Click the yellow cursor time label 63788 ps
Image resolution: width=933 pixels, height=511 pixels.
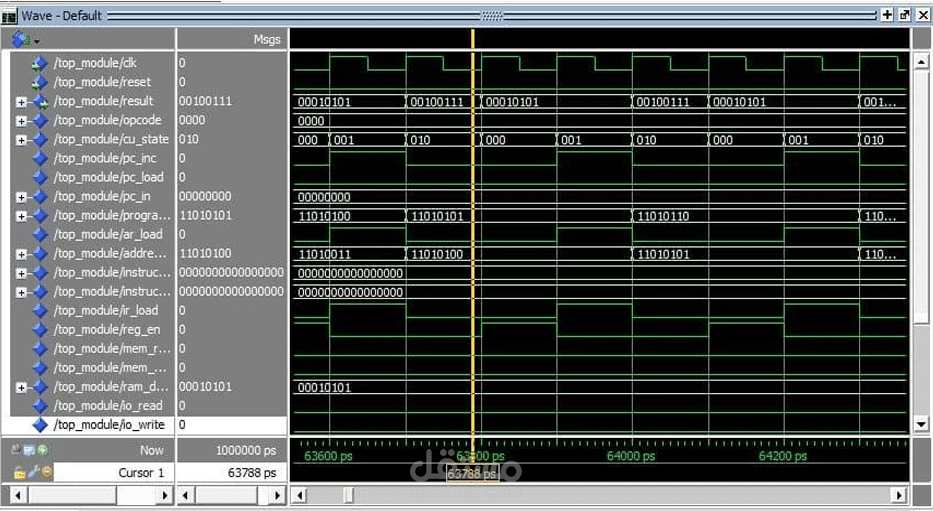pyautogui.click(x=472, y=474)
